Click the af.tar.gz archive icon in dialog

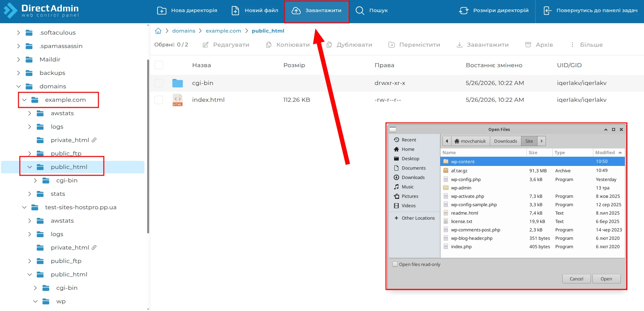click(446, 171)
